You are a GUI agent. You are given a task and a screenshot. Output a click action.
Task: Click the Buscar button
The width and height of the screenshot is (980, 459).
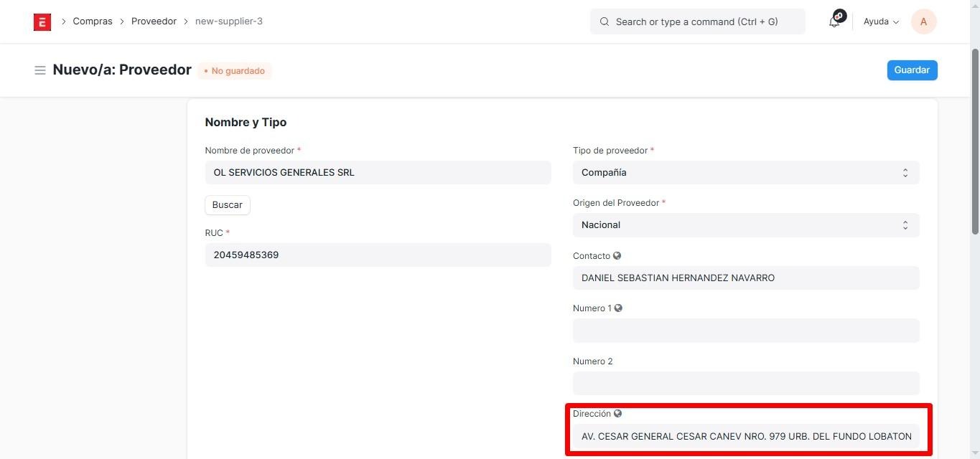[x=228, y=205]
